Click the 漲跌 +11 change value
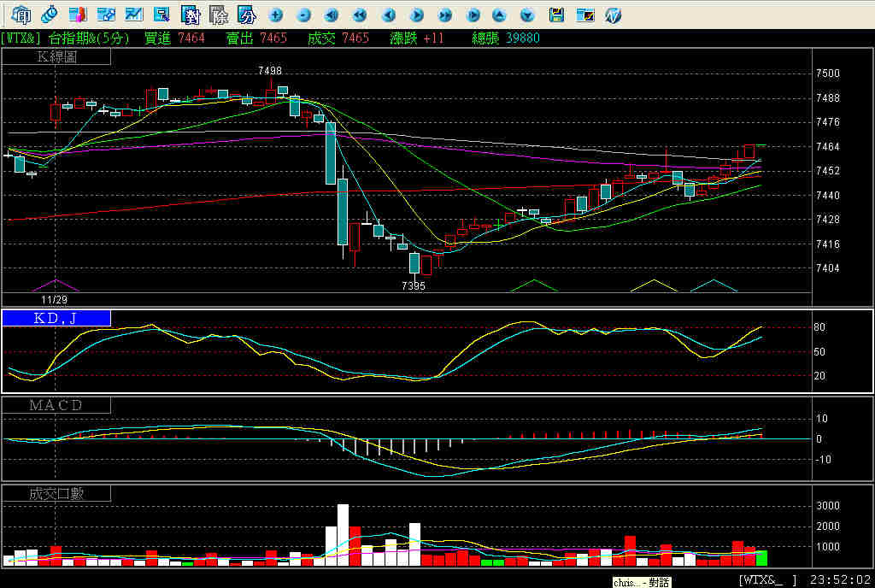Viewport: 875px width, 588px height. 417,38
